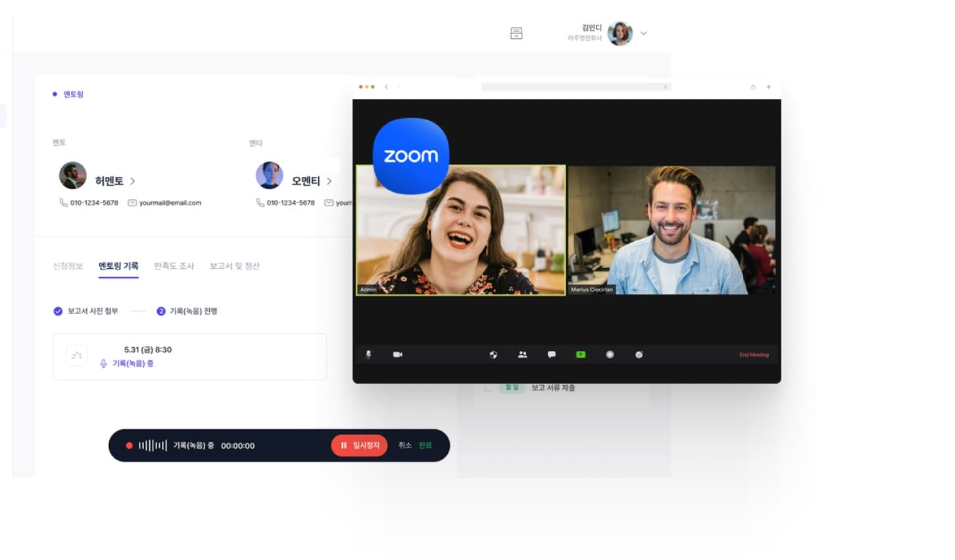The image size is (955, 560).
Task: Open the 허멘토 mentor profile chevron
Action: 133,181
